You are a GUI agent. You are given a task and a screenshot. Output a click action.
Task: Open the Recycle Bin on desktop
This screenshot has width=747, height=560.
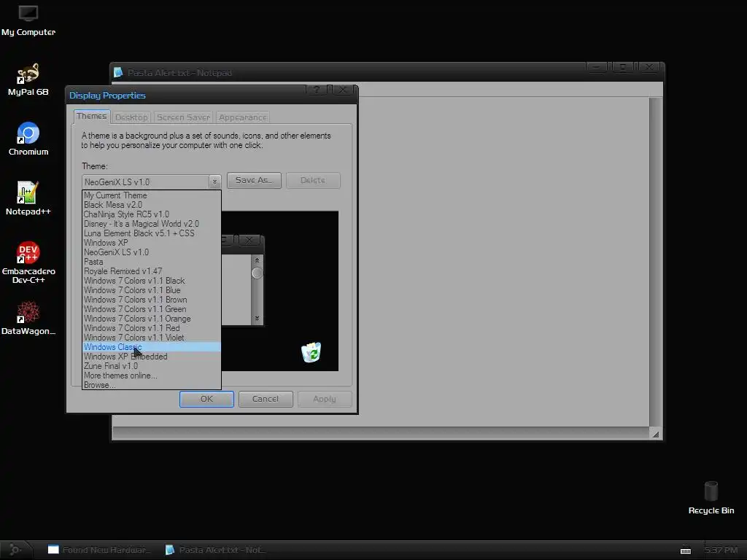(711, 497)
